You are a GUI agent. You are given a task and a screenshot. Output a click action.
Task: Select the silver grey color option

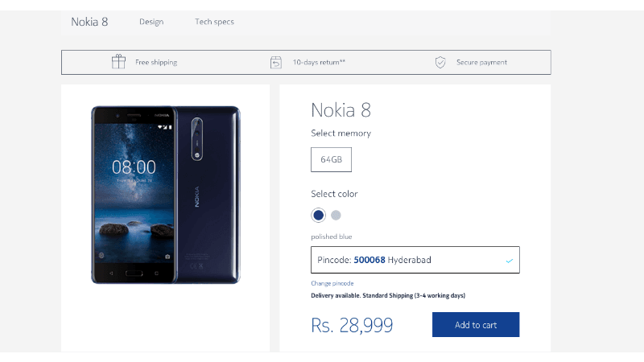[x=336, y=215]
